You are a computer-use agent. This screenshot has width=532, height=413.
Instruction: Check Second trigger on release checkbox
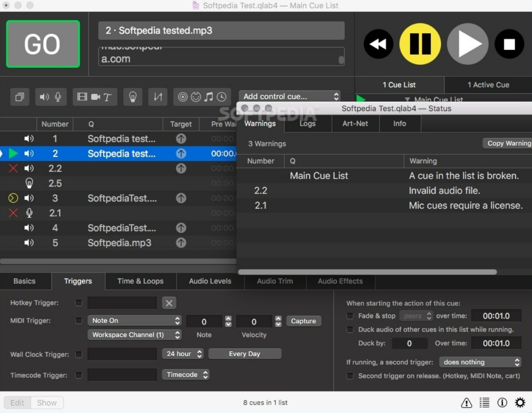350,376
